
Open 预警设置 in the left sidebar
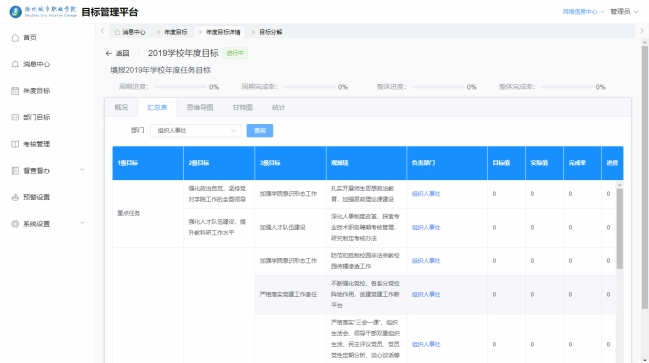(36, 197)
